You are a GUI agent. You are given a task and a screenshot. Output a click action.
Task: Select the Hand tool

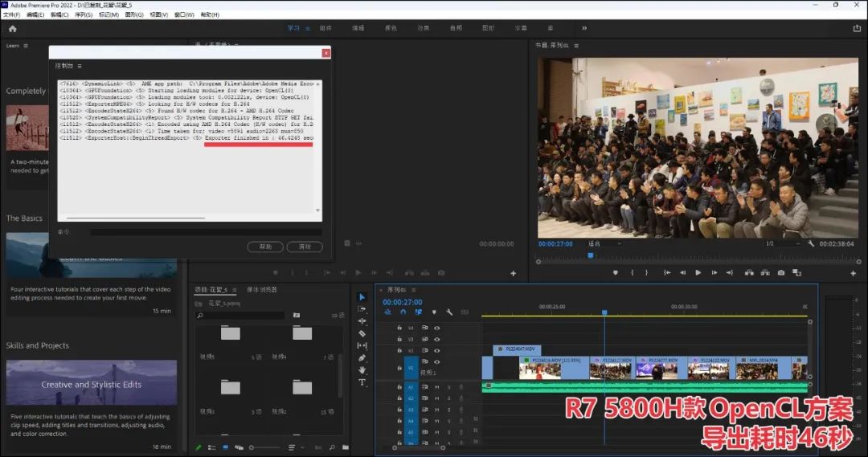pyautogui.click(x=362, y=370)
